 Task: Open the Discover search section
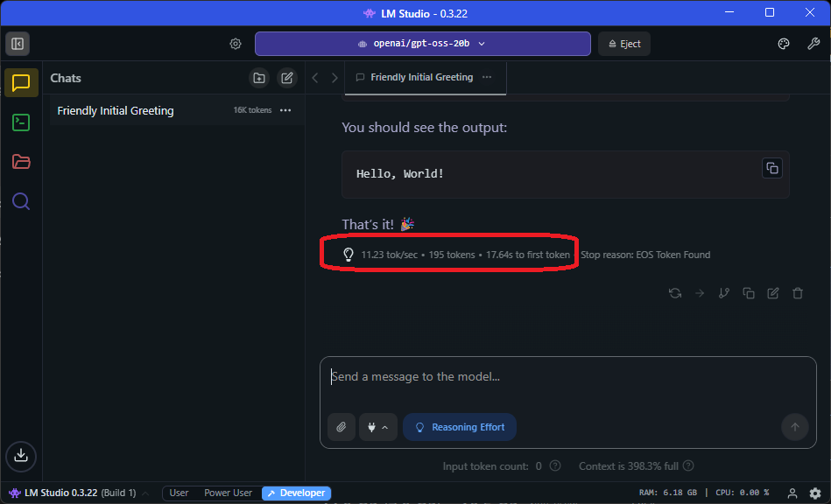click(21, 201)
